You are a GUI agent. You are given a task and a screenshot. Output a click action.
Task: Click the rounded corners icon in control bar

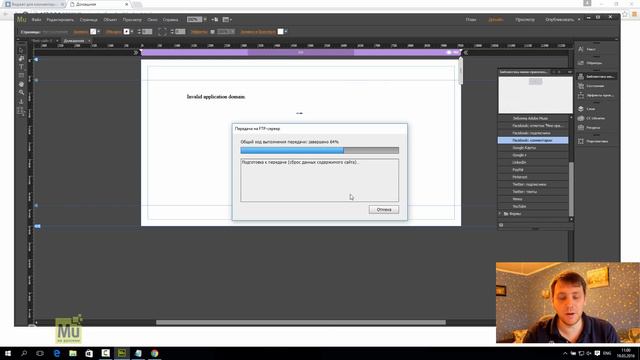162,31
